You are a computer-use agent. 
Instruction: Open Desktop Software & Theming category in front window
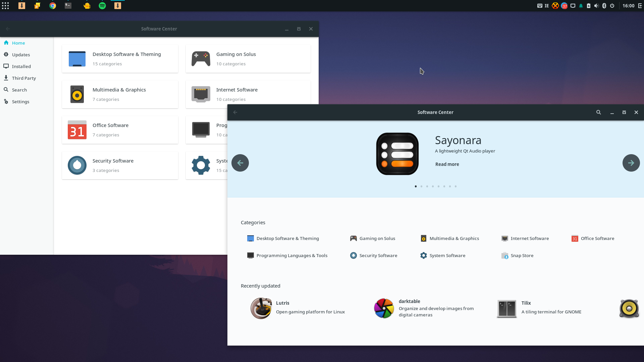click(x=283, y=238)
